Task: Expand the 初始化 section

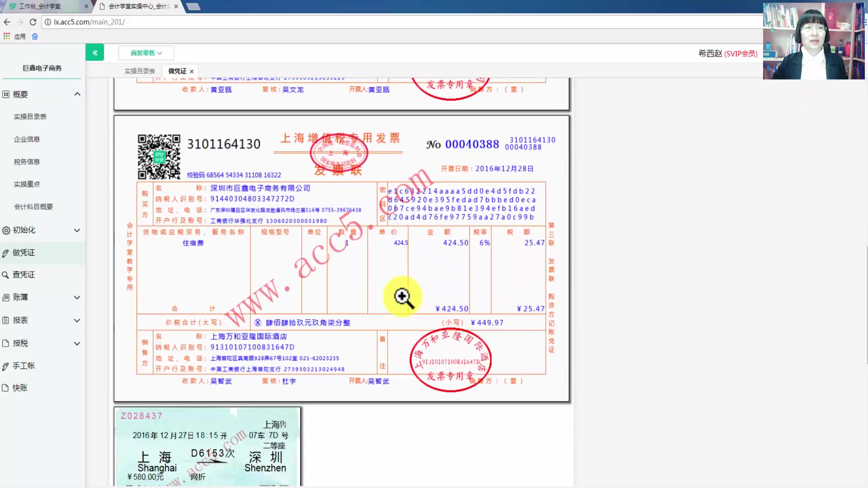Action: click(x=77, y=230)
